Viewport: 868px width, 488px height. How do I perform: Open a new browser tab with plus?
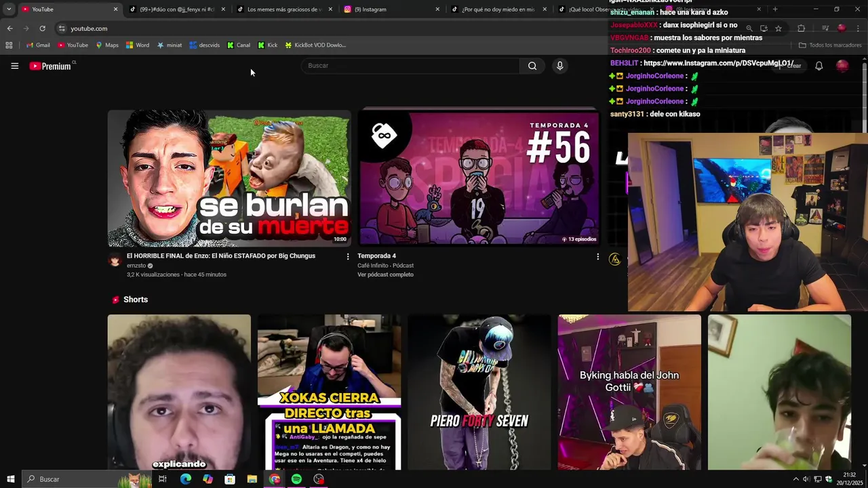click(775, 9)
